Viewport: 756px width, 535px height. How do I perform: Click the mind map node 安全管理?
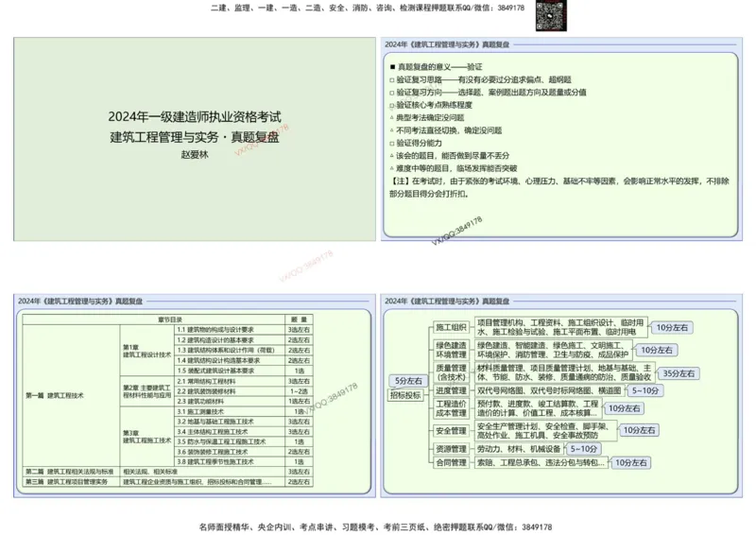pyautogui.click(x=451, y=430)
